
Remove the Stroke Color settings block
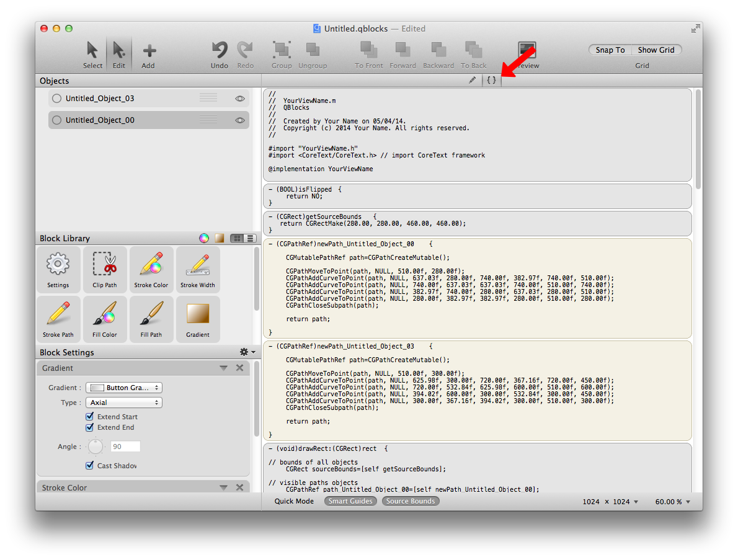point(239,487)
